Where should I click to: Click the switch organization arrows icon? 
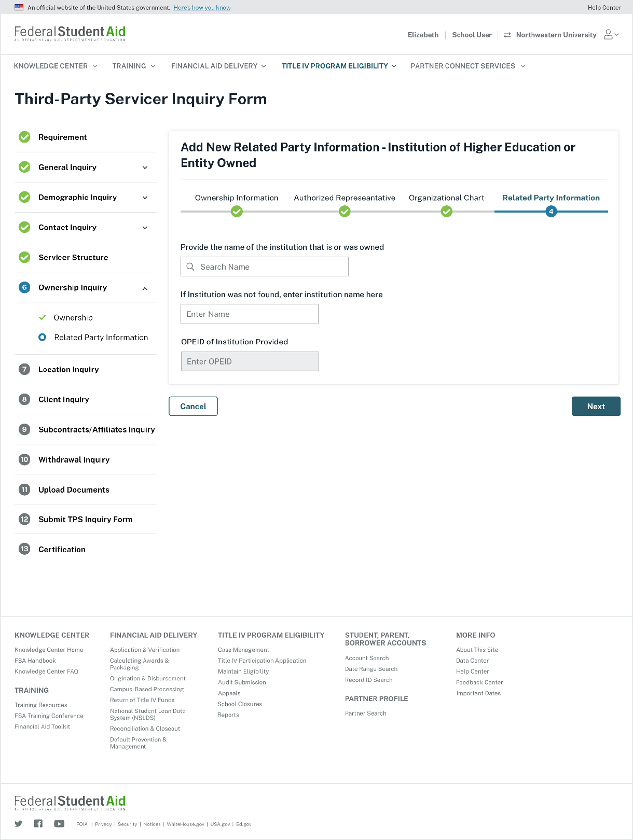pos(507,35)
